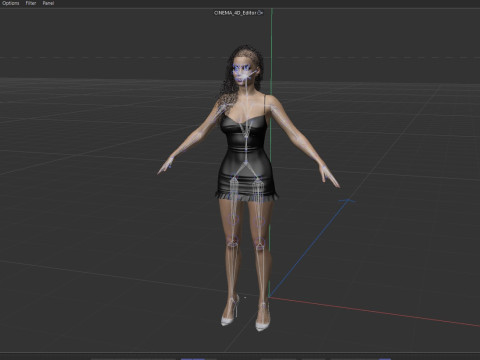Click the CINEMA_4D_Editor camera label

[235, 13]
